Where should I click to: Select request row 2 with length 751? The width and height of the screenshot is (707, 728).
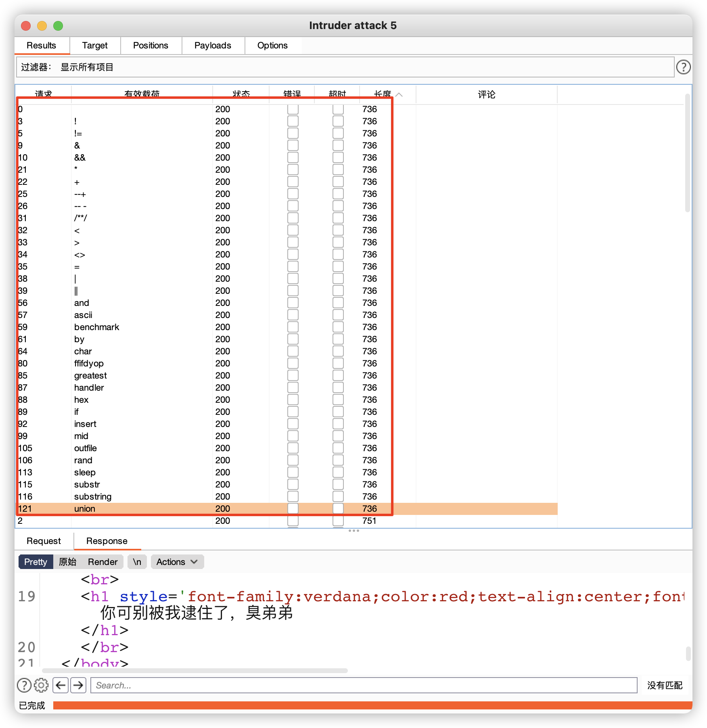click(287, 521)
